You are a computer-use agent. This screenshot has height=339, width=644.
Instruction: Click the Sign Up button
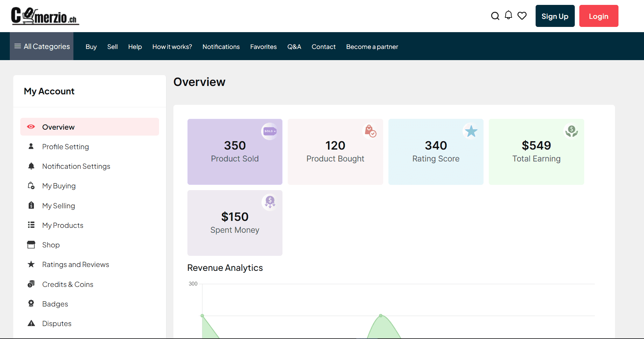[x=555, y=16]
